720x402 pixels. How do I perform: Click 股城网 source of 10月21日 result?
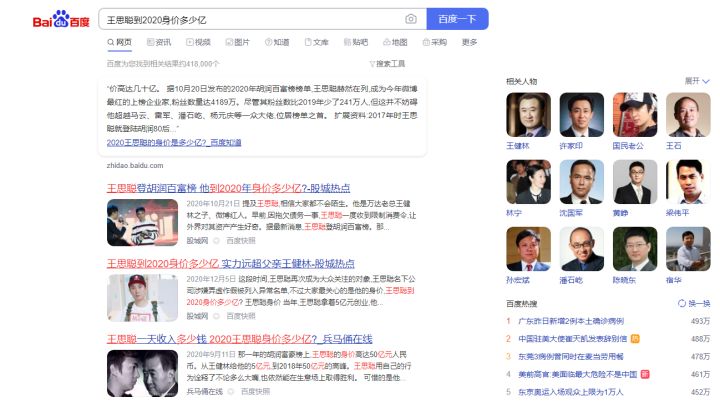(x=197, y=240)
